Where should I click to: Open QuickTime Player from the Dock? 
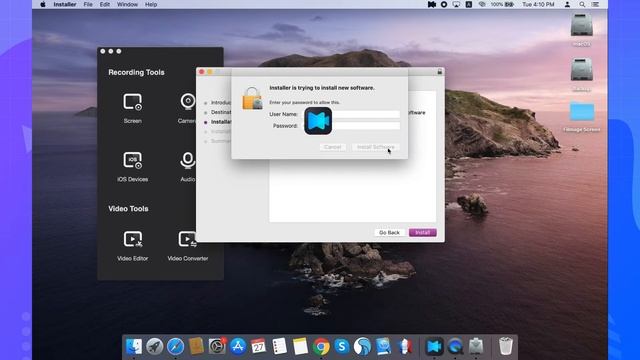(455, 347)
